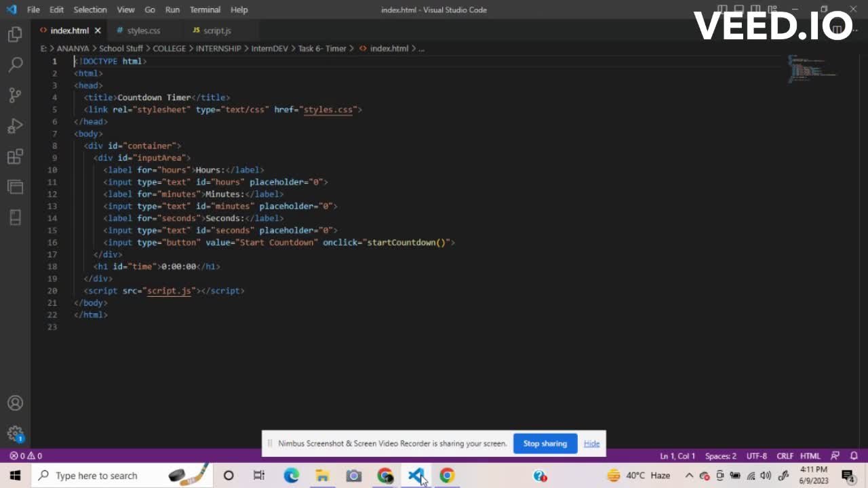The height and width of the screenshot is (488, 868).
Task: Open Task View on taskbar
Action: [259, 476]
